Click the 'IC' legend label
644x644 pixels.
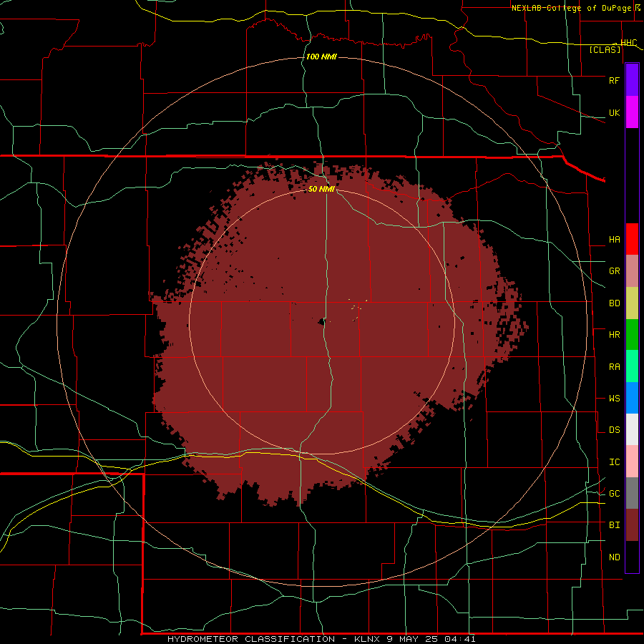point(614,462)
